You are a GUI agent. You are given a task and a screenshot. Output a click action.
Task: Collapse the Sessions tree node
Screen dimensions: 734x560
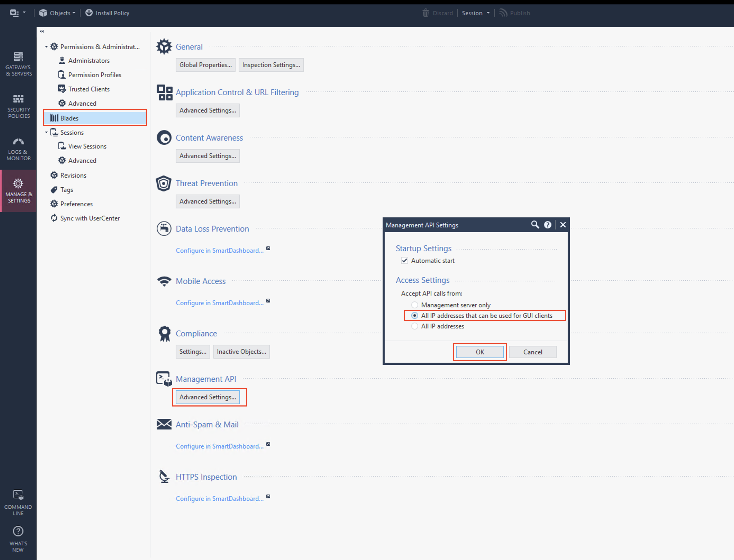[46, 132]
